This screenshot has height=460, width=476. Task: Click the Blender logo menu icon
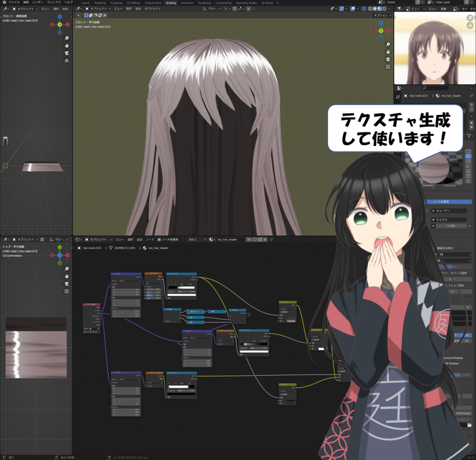tap(4, 2)
